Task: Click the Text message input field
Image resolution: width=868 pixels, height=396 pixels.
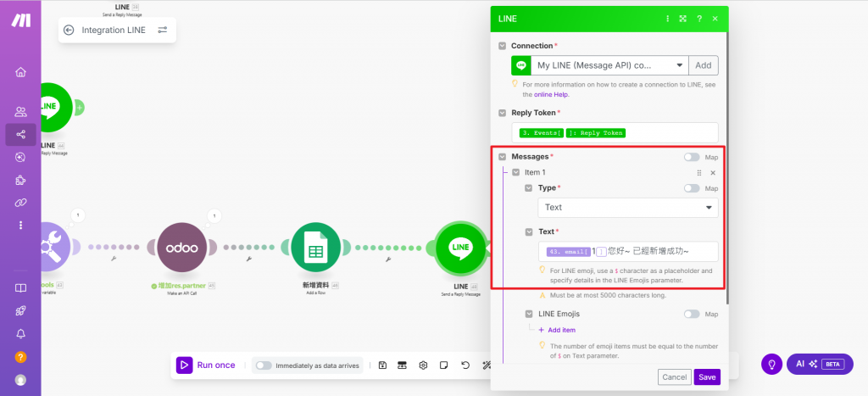Action: point(628,252)
